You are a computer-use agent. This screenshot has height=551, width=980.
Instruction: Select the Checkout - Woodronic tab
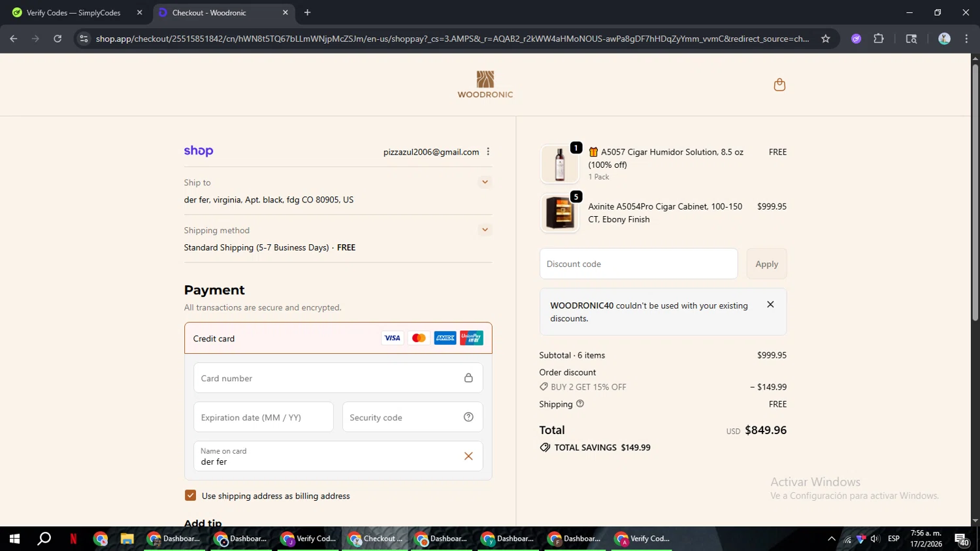[x=222, y=12]
